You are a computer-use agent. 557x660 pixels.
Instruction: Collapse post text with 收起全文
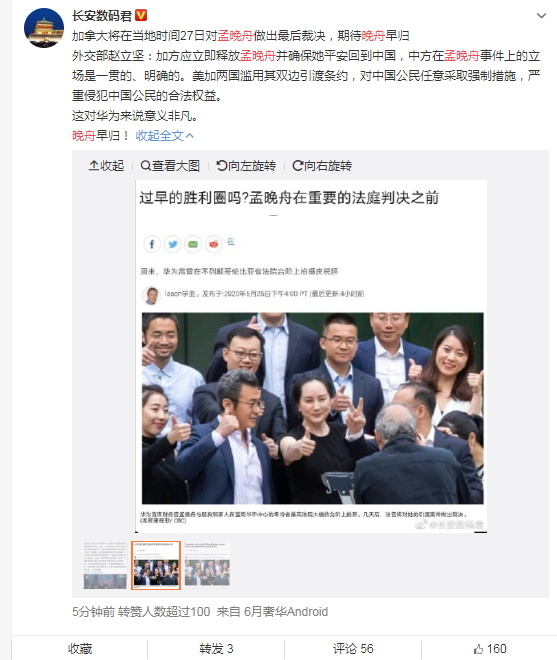click(x=165, y=136)
